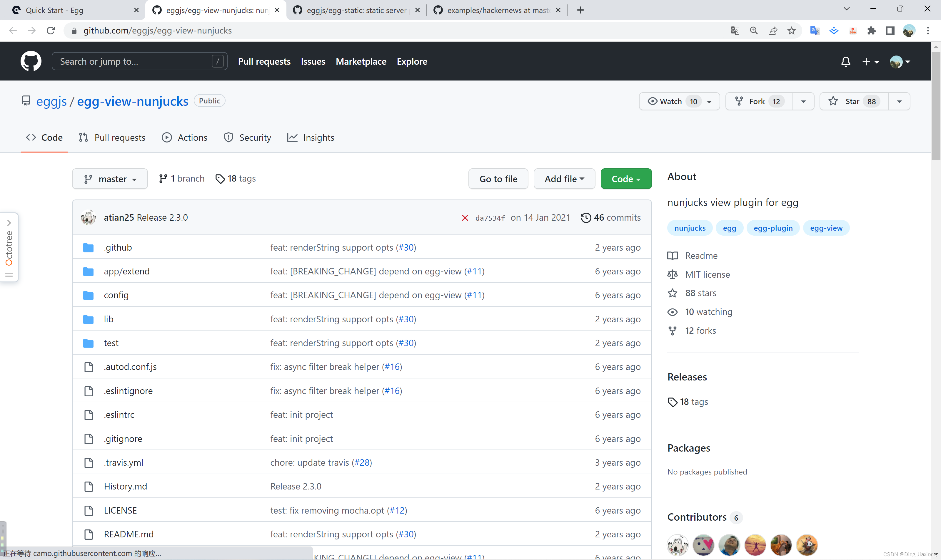
Task: Open Issues in top navigation
Action: tap(313, 61)
